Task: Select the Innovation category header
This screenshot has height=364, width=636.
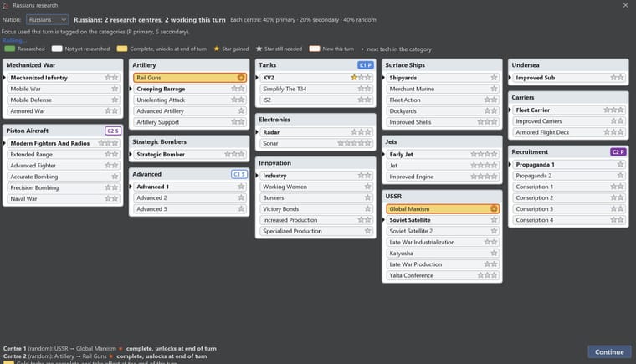Action: 315,162
